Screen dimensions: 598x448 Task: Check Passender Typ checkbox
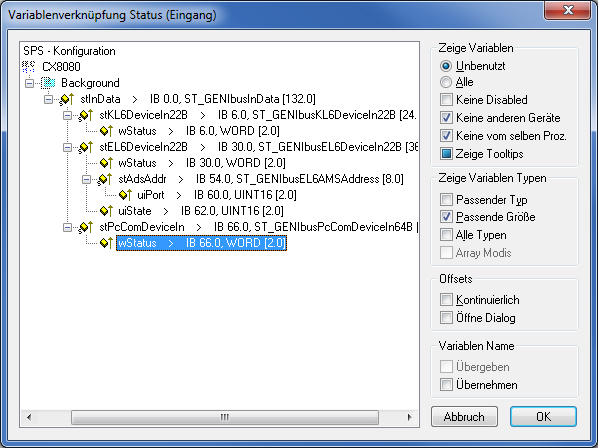click(x=446, y=199)
